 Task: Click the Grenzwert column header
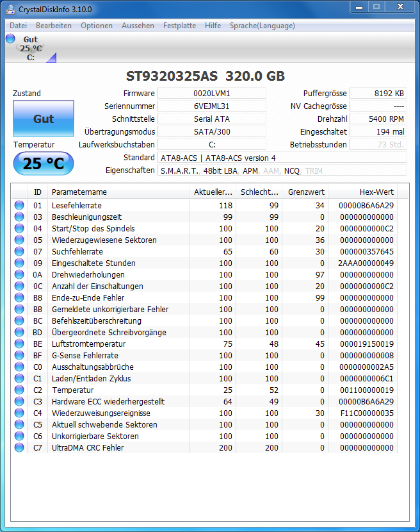tap(305, 192)
